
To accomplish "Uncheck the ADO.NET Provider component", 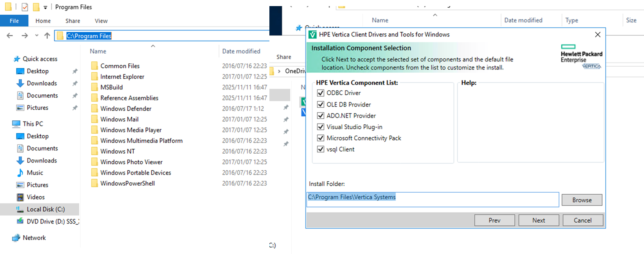I will (321, 116).
